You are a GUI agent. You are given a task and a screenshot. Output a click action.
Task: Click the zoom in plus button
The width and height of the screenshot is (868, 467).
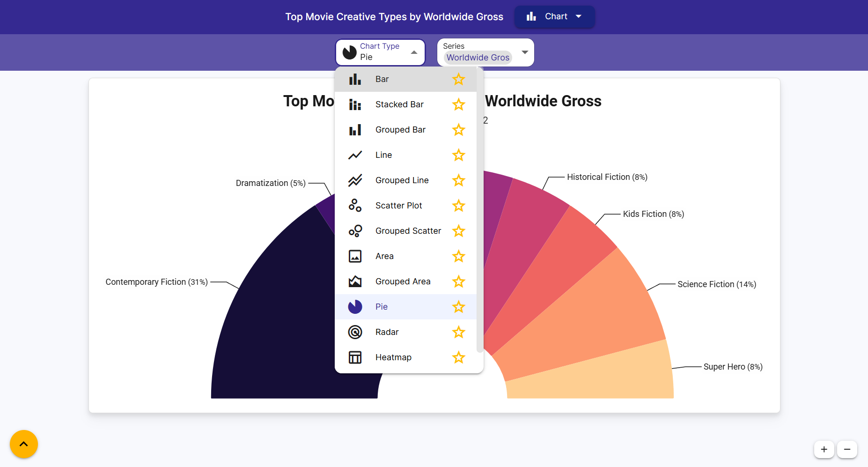(824, 449)
